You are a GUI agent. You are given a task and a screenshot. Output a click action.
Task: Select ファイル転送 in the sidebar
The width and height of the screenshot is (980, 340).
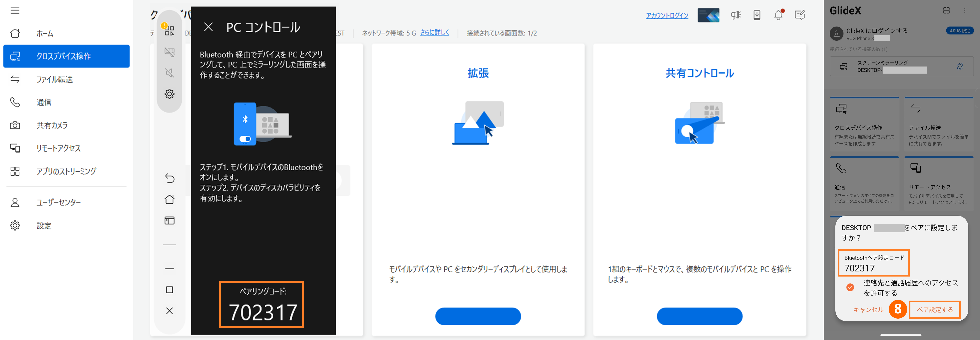click(x=54, y=79)
